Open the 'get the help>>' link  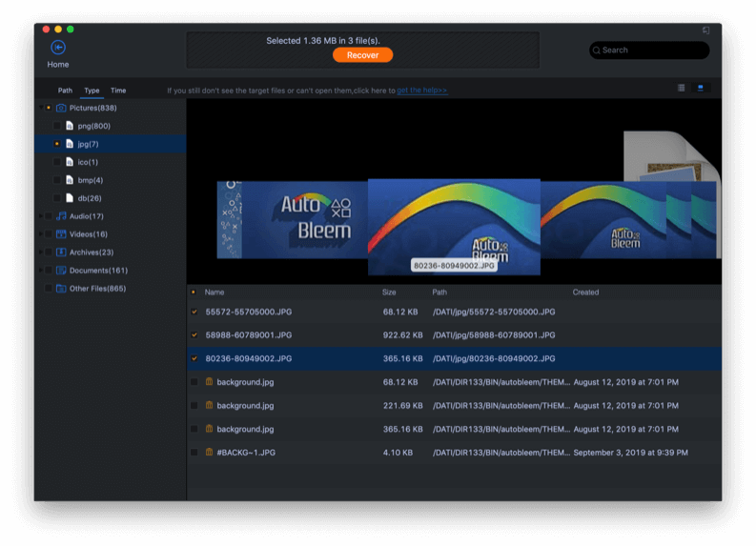pos(422,91)
